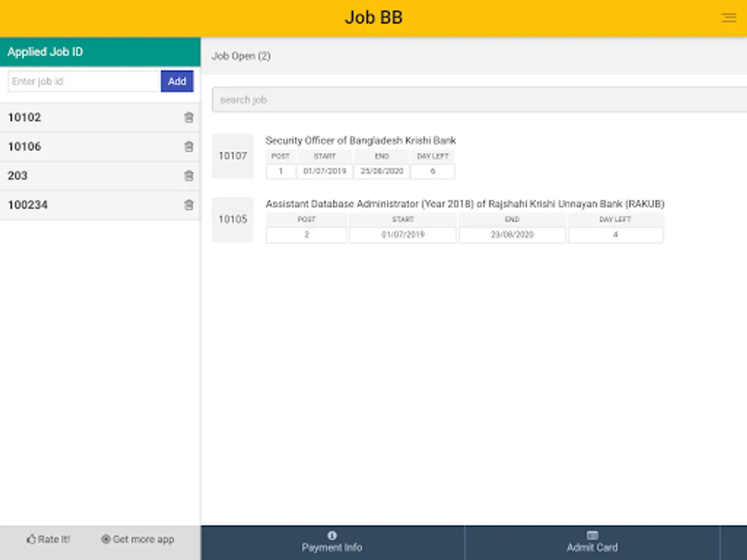Select applied job 203 row
The width and height of the screenshot is (747, 560).
pyautogui.click(x=100, y=176)
